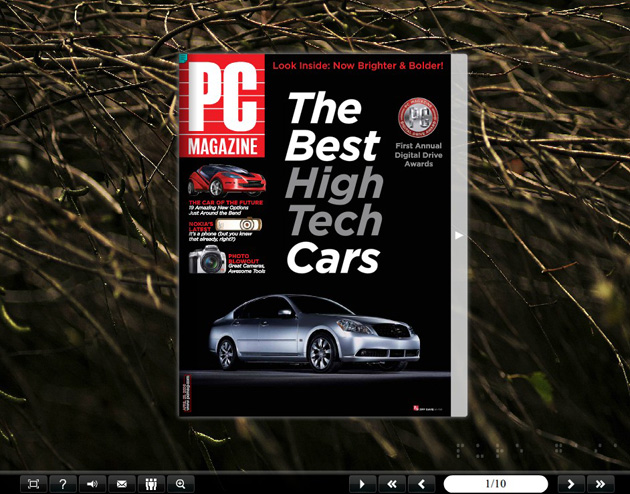The height and width of the screenshot is (494, 630).
Task: Jump to the last page with double-right arrow
Action: pyautogui.click(x=601, y=484)
